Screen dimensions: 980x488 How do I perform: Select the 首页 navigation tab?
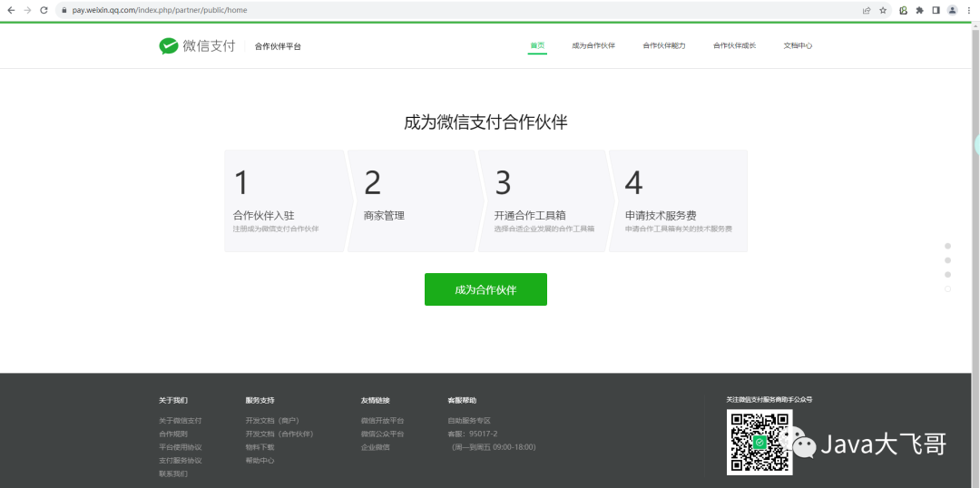(537, 45)
